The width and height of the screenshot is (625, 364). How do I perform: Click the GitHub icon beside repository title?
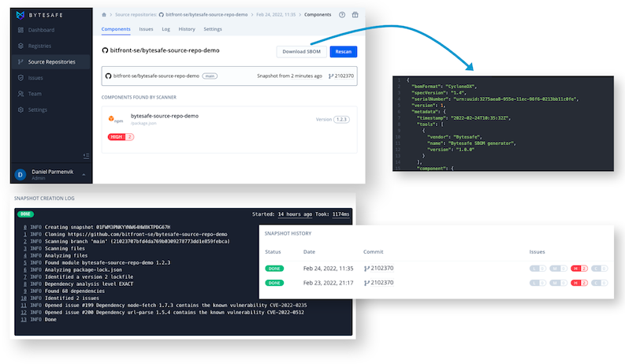[105, 50]
